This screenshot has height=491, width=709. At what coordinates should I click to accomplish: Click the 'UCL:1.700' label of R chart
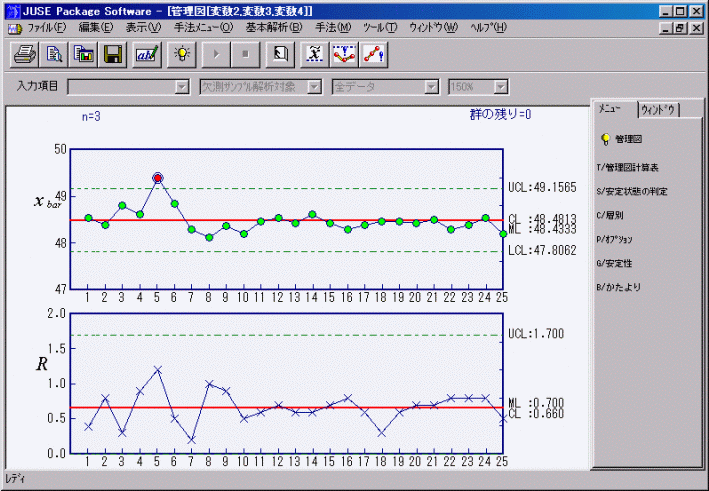click(536, 334)
